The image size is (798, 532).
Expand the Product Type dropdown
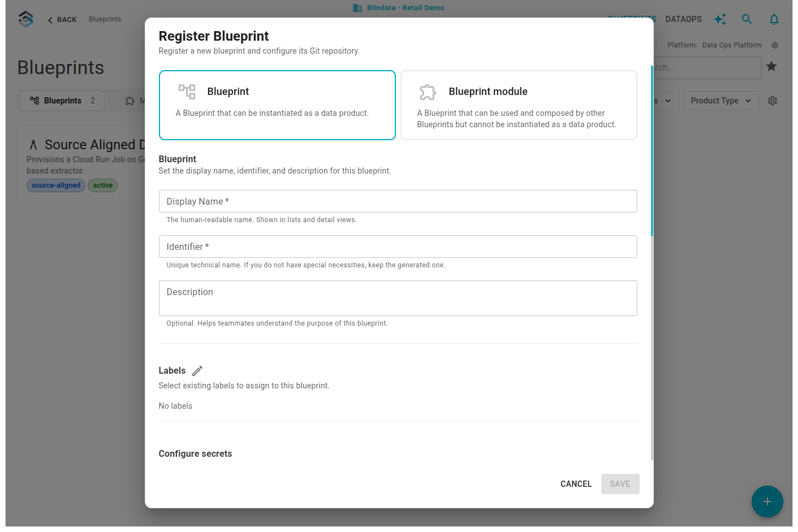pyautogui.click(x=721, y=101)
